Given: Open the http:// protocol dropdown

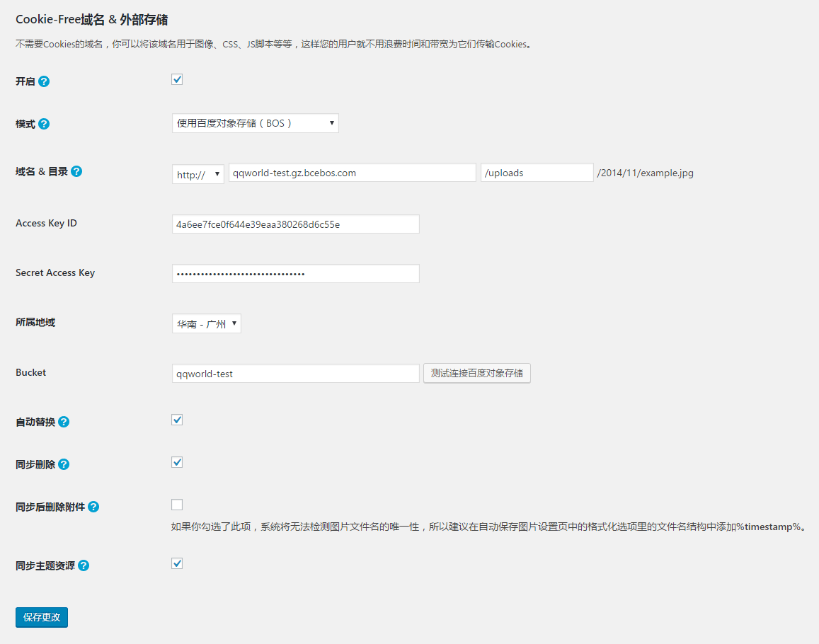Looking at the screenshot, I should click(x=198, y=174).
